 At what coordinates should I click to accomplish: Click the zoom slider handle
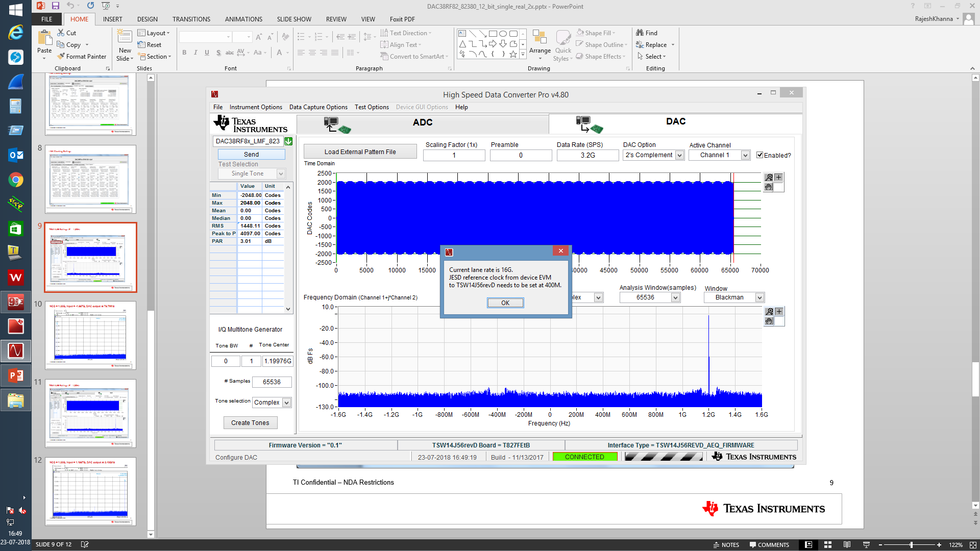912,545
